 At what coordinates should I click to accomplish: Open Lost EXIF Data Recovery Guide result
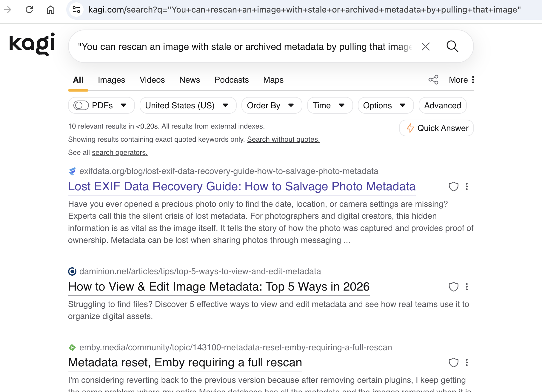click(x=242, y=186)
